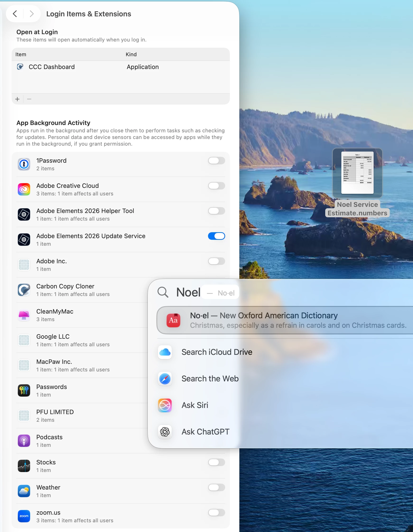Click the iCloud Drive cloud icon

pos(165,352)
